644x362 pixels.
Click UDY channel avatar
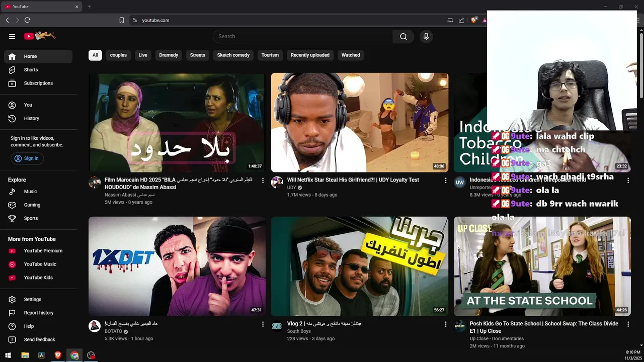point(277,182)
